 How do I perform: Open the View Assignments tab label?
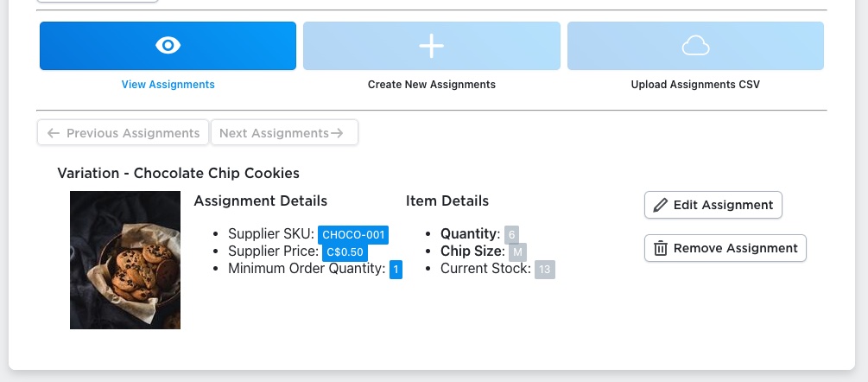168,85
